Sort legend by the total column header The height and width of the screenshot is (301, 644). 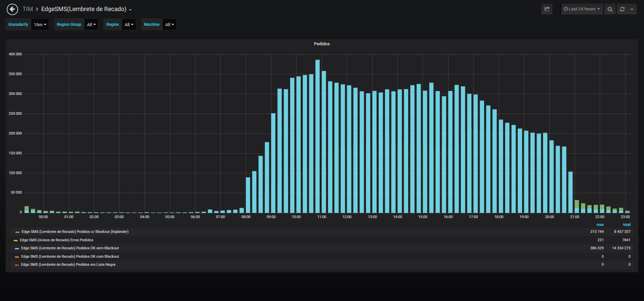[627, 225]
